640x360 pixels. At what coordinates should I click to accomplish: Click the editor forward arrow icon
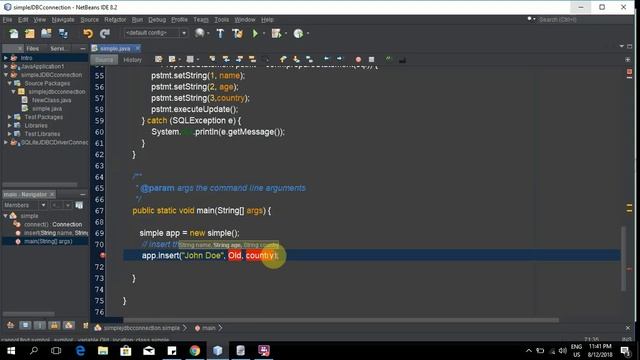tap(340, 60)
